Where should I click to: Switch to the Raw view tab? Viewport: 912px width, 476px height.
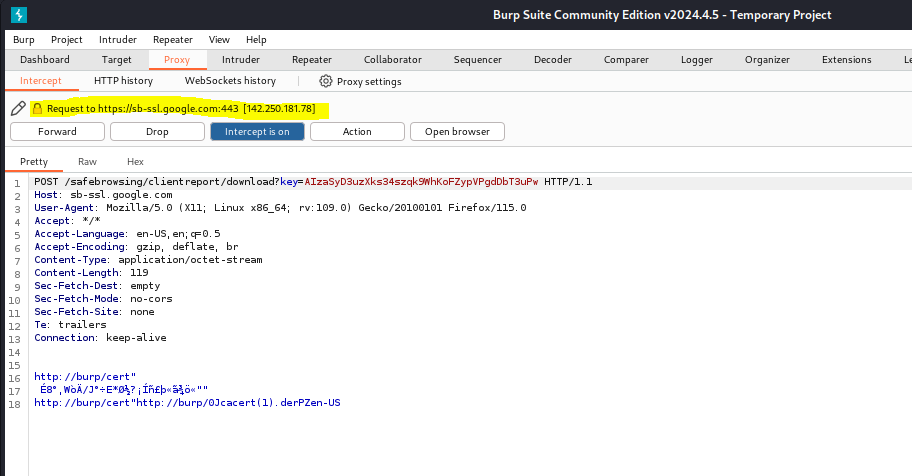coord(87,162)
